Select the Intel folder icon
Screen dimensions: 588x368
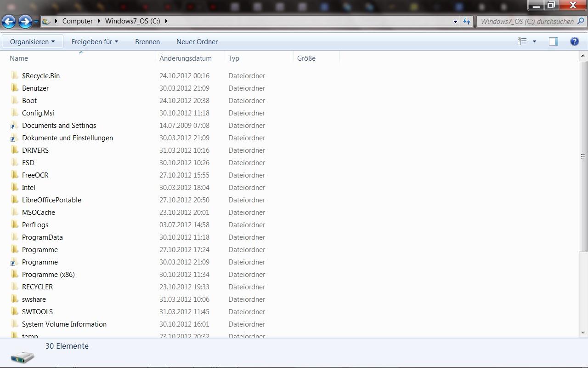[15, 187]
